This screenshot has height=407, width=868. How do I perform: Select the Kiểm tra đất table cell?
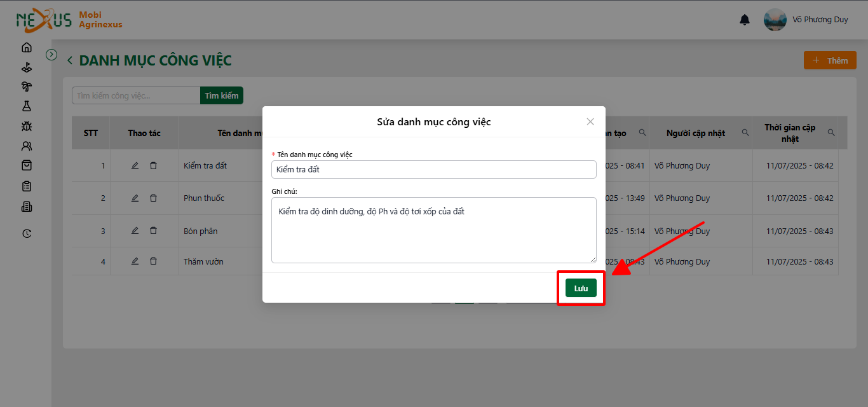pyautogui.click(x=205, y=165)
